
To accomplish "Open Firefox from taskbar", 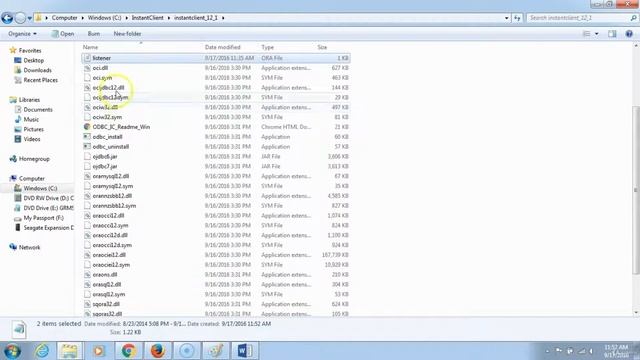I will click(x=158, y=351).
